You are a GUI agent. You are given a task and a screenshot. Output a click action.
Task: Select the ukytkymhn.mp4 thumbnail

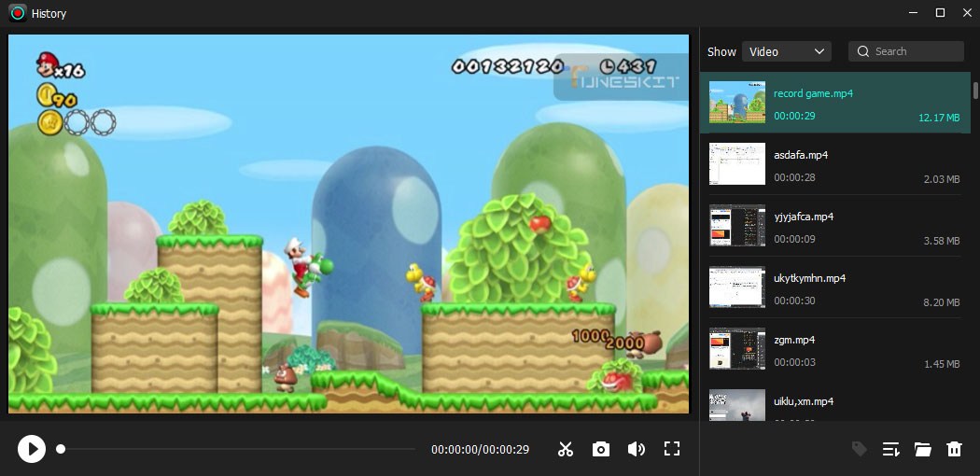(737, 287)
